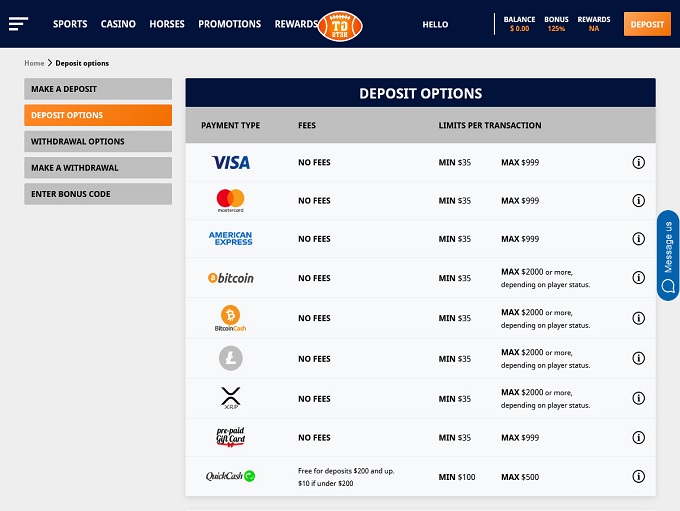Choose Enter Bonus Code in sidebar

point(98,194)
